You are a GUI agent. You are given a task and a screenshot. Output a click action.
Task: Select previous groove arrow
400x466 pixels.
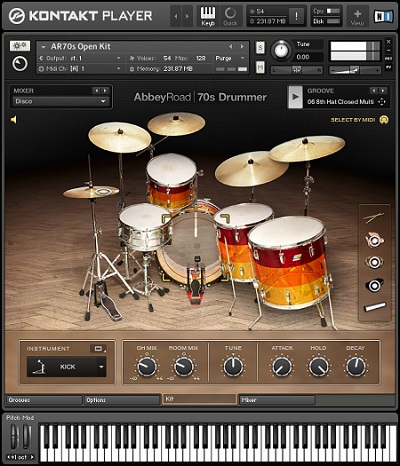(x=374, y=91)
